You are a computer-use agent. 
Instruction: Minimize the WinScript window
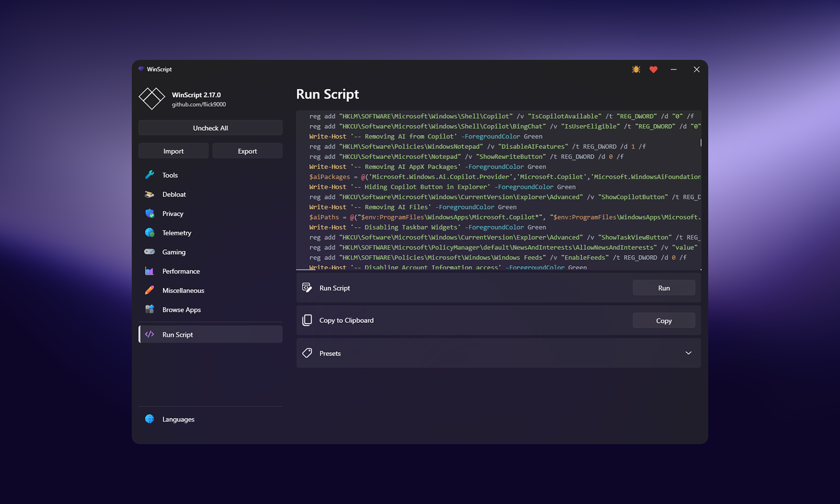[674, 69]
